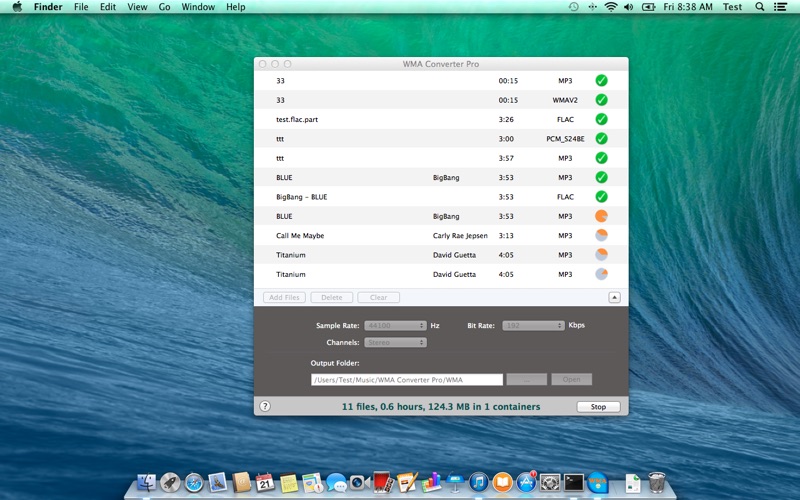Open the Go menu
This screenshot has height=500, width=800.
coord(164,7)
